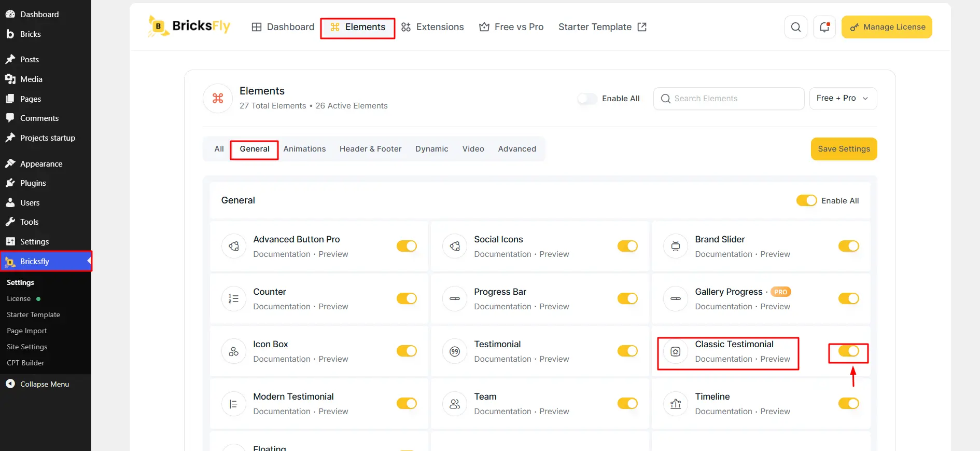This screenshot has height=451, width=980.
Task: Disable the Social Icons element
Action: pos(627,246)
